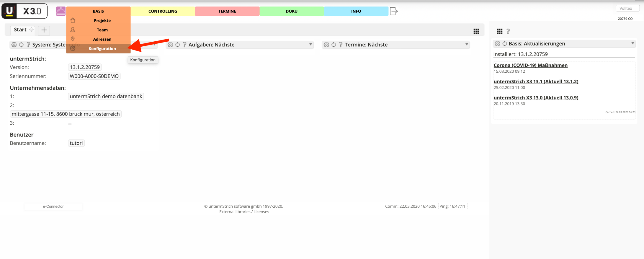Image resolution: width=644 pixels, height=259 pixels.
Task: Click the pink service bell icon
Action: click(x=61, y=11)
